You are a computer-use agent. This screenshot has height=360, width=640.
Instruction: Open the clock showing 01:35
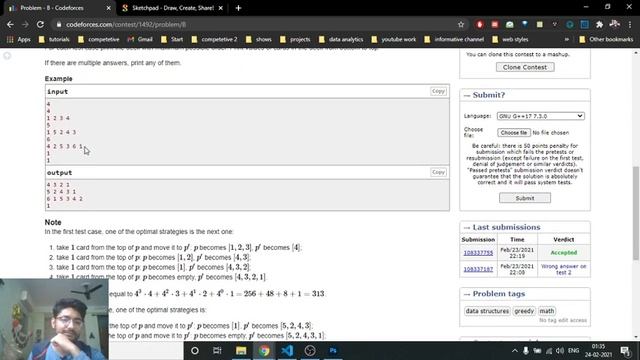coord(598,351)
